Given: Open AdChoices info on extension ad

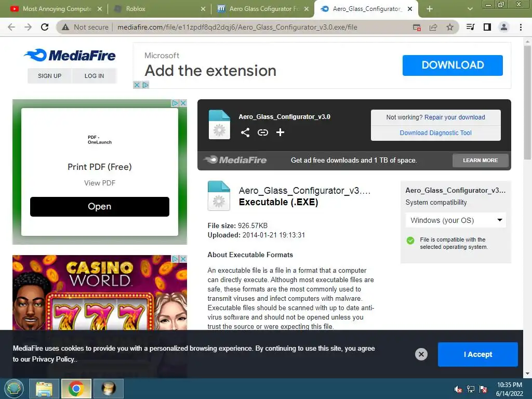Looking at the screenshot, I should click(x=145, y=85).
